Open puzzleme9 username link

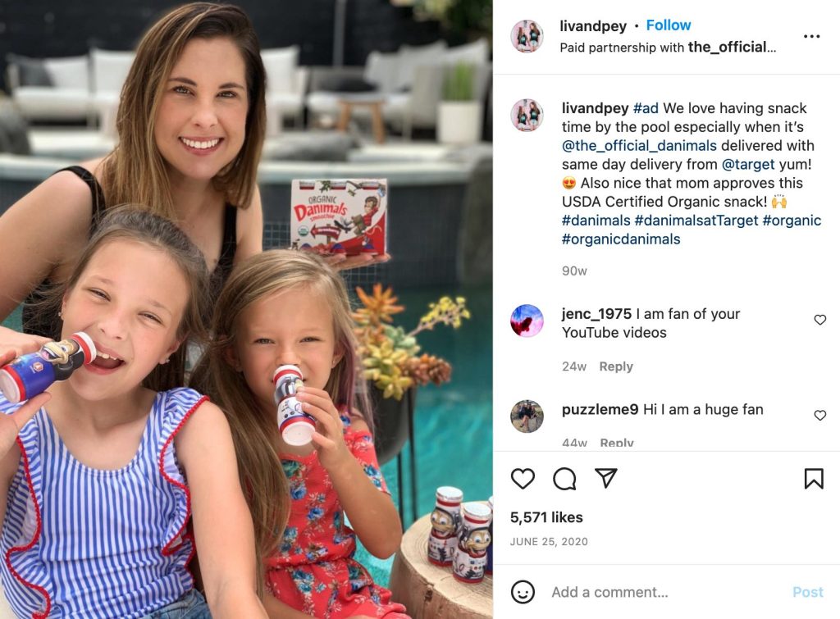(x=600, y=410)
